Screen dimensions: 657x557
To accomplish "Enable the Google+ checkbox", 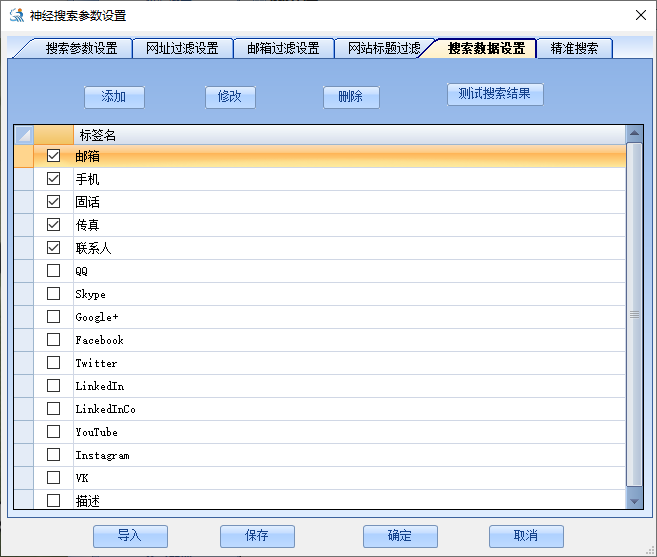I will 53,317.
